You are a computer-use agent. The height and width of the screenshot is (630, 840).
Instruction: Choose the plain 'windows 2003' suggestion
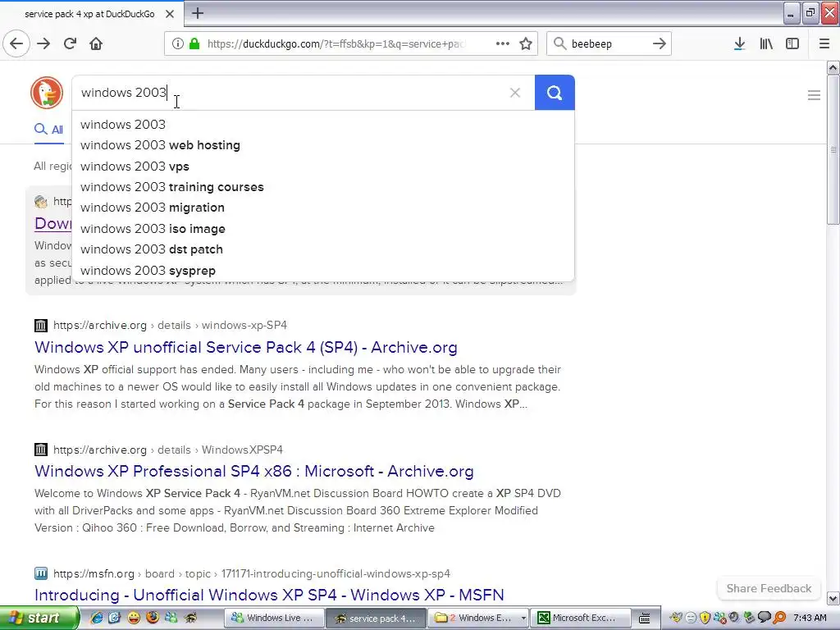point(322,125)
